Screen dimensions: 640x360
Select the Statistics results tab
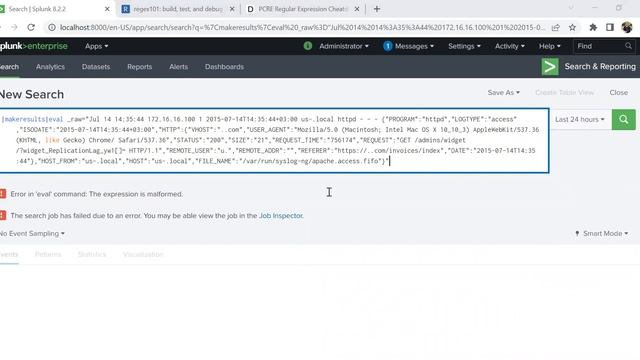(92, 254)
